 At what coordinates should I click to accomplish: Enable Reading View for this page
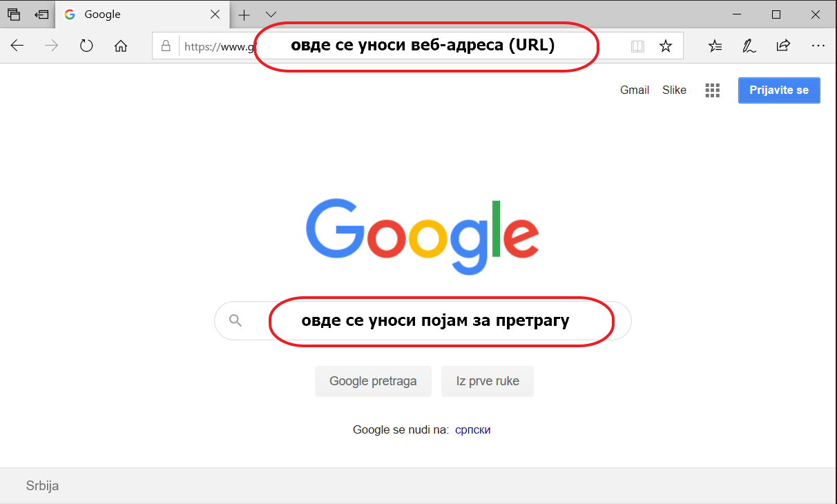point(637,46)
